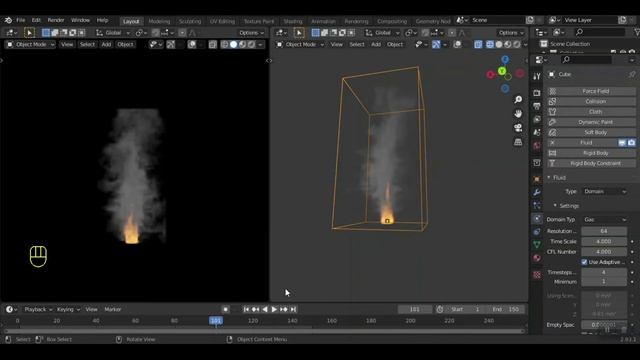640x360 pixels.
Task: Open the File menu
Action: click(21, 20)
